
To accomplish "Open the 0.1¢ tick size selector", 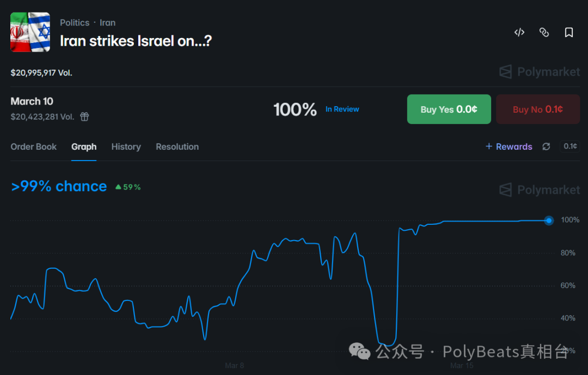I will [570, 146].
